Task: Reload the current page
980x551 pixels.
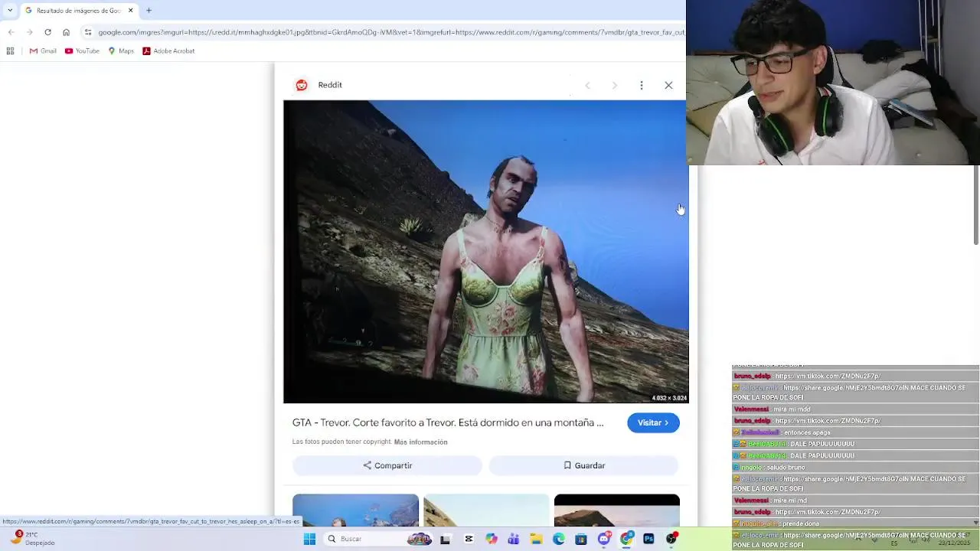Action: tap(47, 32)
